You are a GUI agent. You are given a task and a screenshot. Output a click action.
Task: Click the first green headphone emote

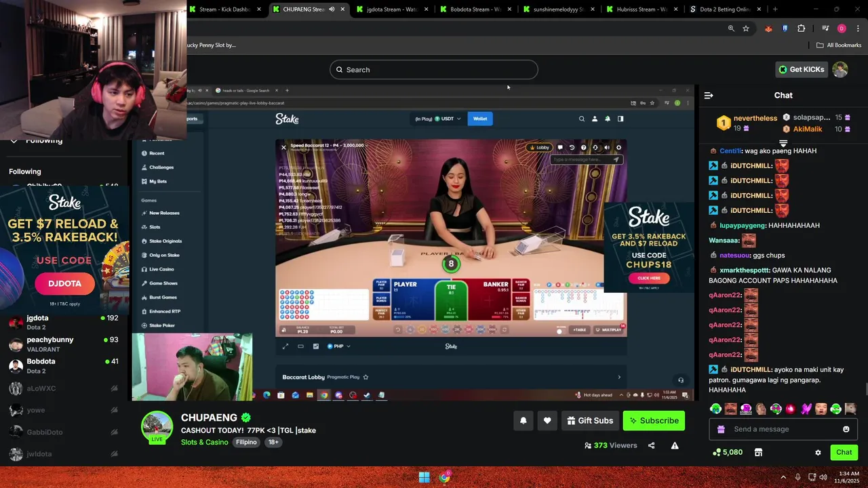click(x=715, y=409)
